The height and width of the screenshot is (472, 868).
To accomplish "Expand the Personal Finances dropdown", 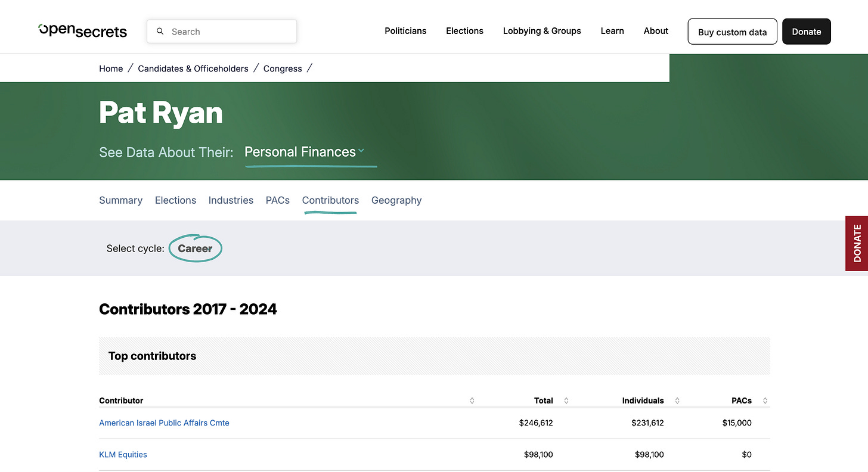I will click(x=305, y=152).
